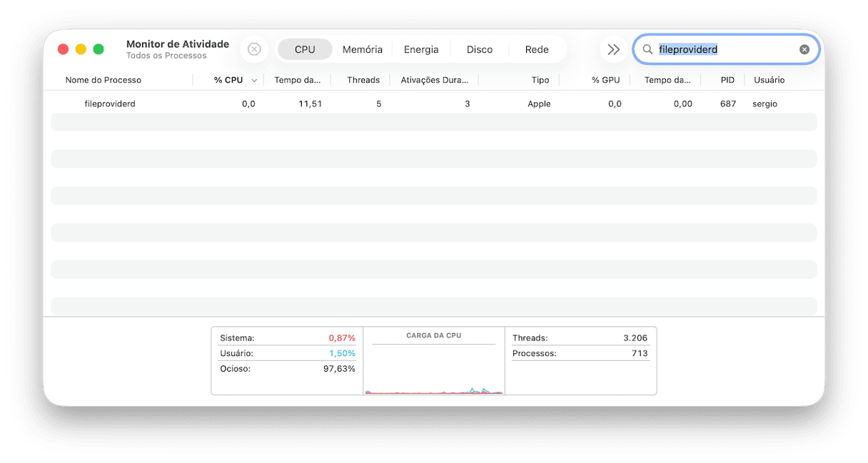This screenshot has width=868, height=463.
Task: Expand the toolbar overflow double-chevron
Action: [613, 49]
